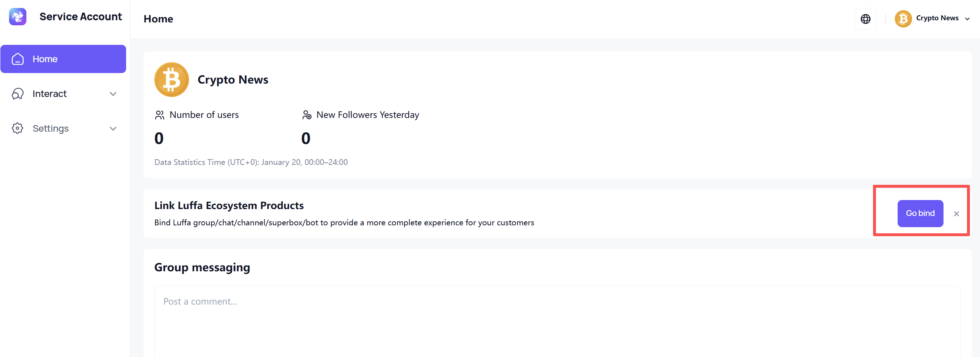Click the Crypto News name in header
Screen dimensions: 980x357
937,18
